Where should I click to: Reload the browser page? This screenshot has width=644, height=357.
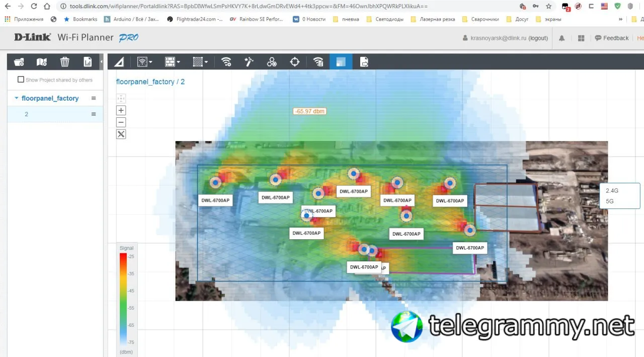pyautogui.click(x=34, y=7)
